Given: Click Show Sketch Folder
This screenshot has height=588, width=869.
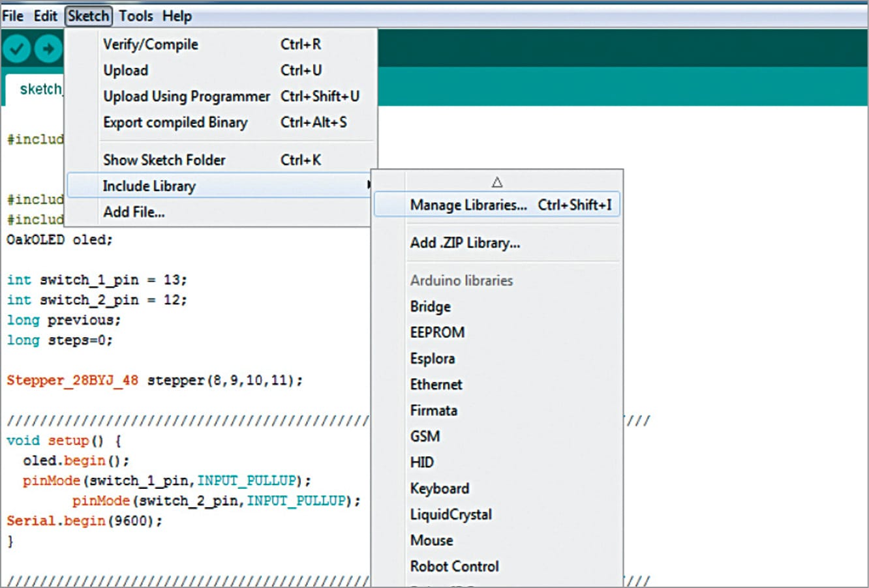Looking at the screenshot, I should (x=164, y=160).
